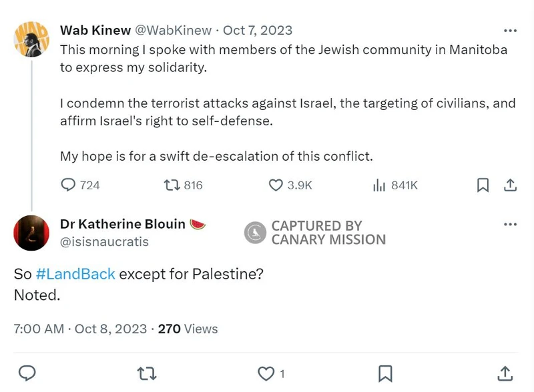
Task: Reply to Dr Katherine Blouin's tweet
Action: pyautogui.click(x=27, y=373)
